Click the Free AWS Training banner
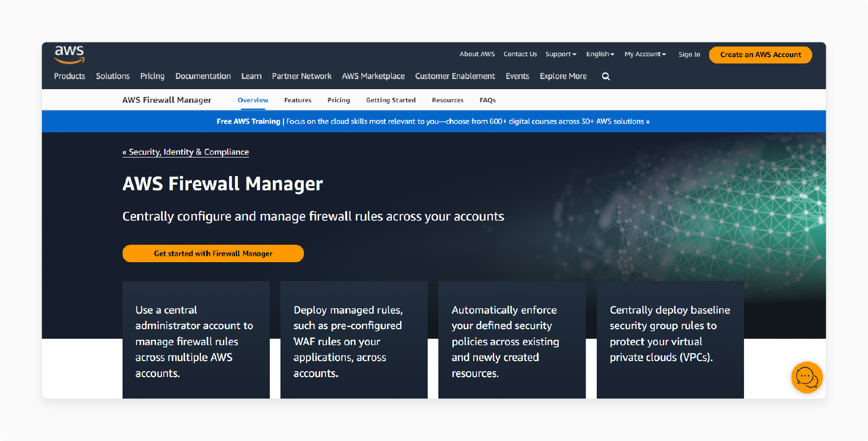The height and width of the screenshot is (441, 868). click(433, 122)
